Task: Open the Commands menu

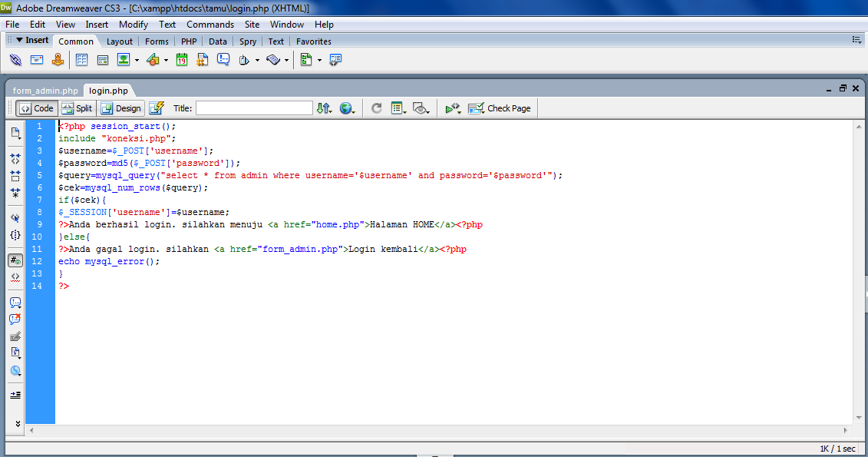Action: click(210, 24)
